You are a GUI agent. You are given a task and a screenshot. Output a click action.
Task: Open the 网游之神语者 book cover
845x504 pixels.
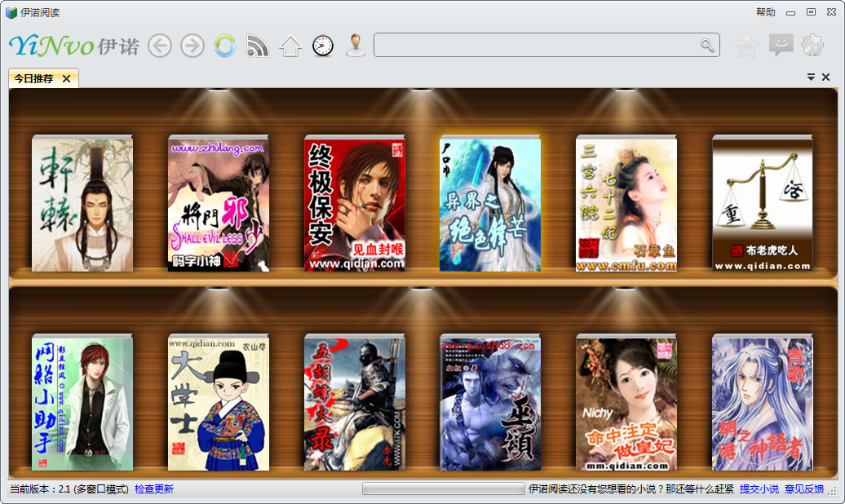763,403
